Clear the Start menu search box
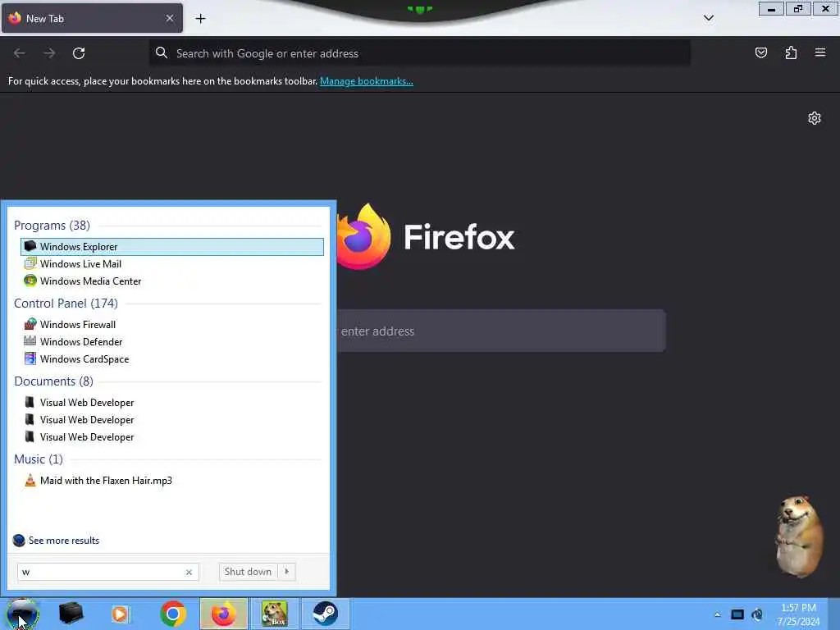This screenshot has height=630, width=840. coord(189,572)
